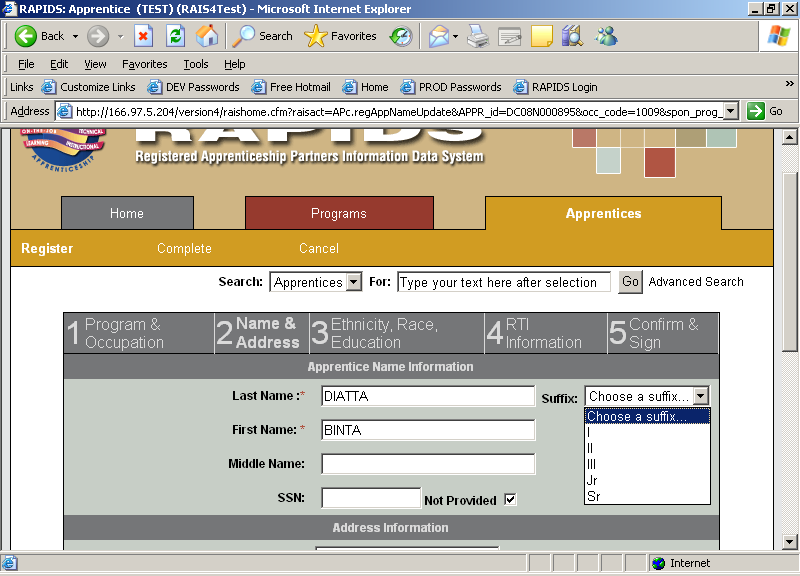Viewport: 800px width, 576px height.
Task: Open the Address bar URL dropdown arrow
Action: coord(730,111)
